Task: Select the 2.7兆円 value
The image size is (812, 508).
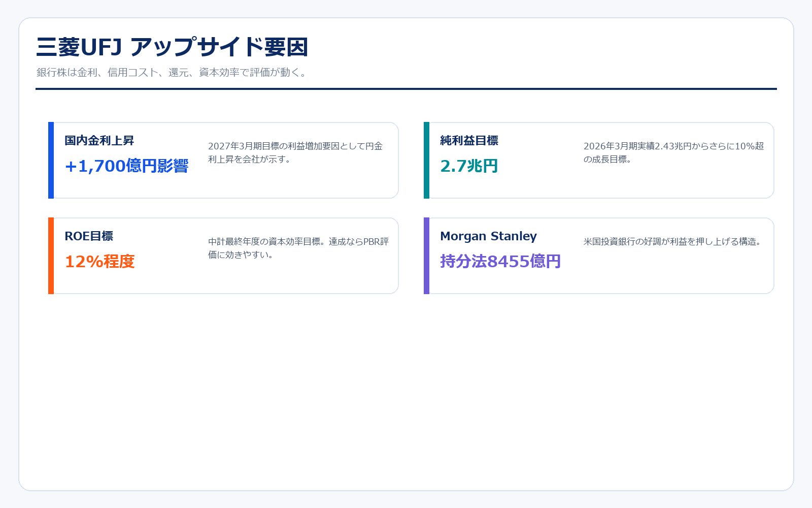Action: point(469,166)
